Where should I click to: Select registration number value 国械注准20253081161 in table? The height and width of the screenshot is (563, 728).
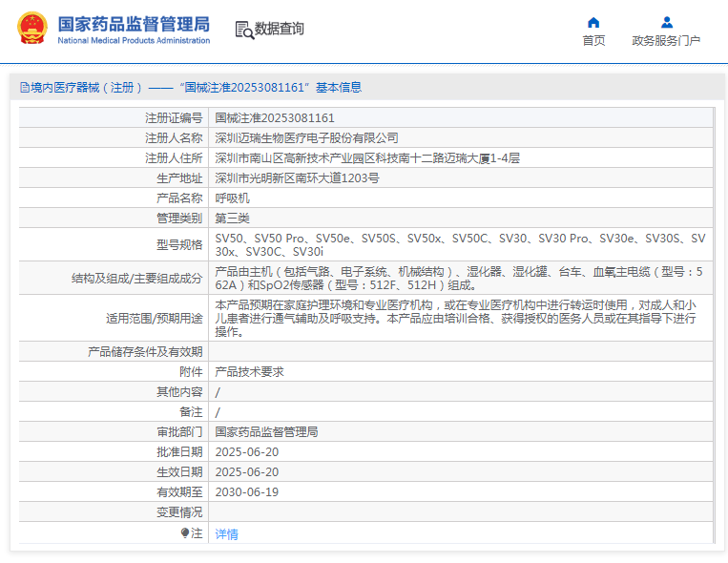(275, 118)
